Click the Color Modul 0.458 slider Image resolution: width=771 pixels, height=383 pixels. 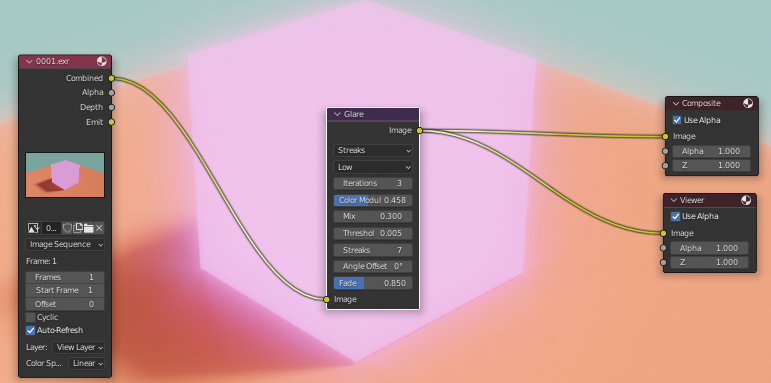tap(373, 200)
